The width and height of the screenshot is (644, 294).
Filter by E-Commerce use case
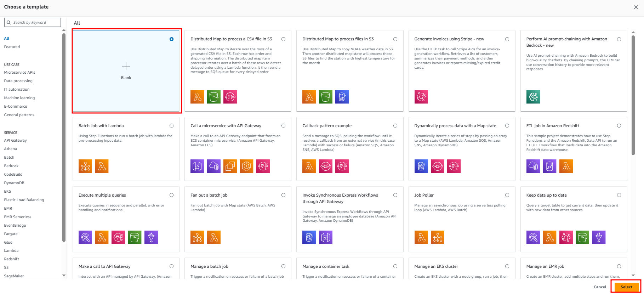click(16, 106)
